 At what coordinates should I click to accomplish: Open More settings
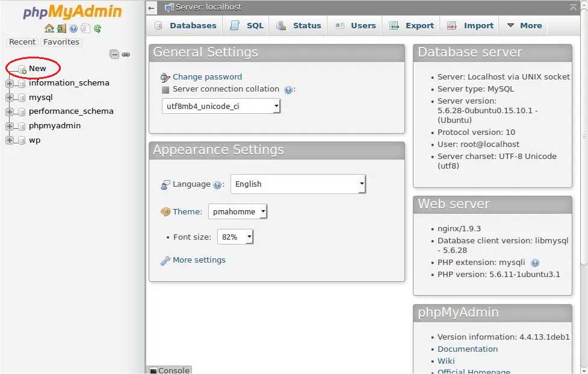tap(201, 260)
